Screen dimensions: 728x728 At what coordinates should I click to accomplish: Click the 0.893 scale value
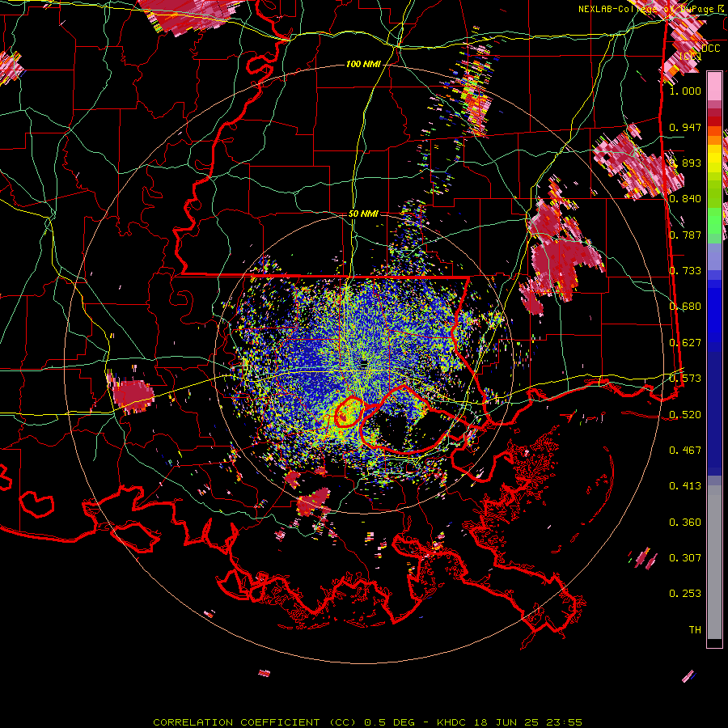[x=685, y=163]
